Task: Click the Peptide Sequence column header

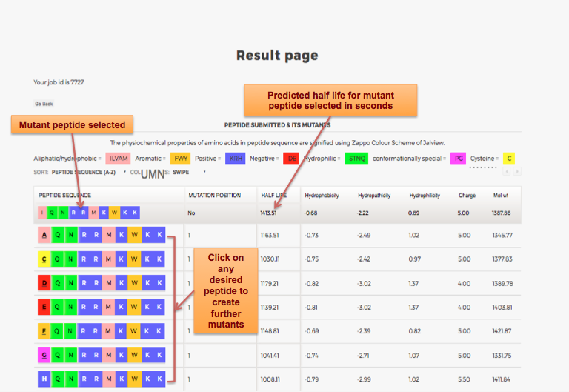Action: pos(65,196)
